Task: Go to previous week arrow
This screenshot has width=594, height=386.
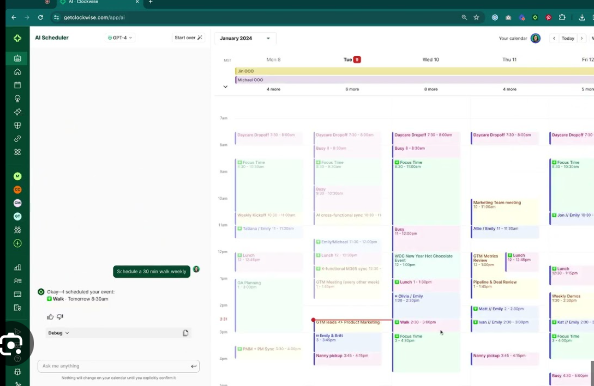Action: click(554, 38)
